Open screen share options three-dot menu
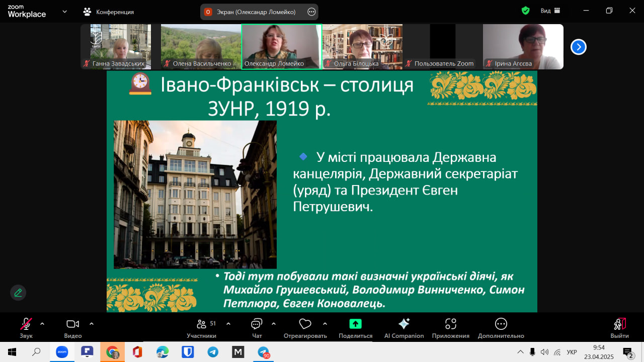This screenshot has height=362, width=644. (x=311, y=12)
